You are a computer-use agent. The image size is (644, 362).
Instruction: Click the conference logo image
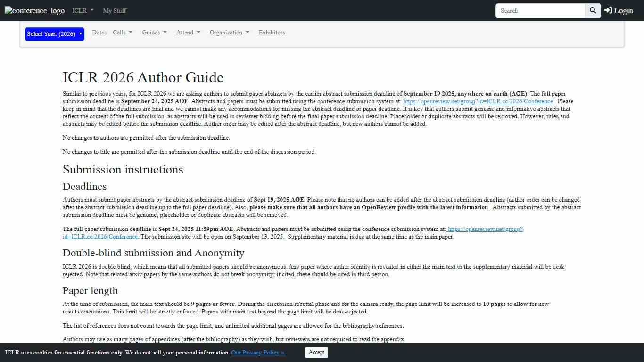point(34,10)
